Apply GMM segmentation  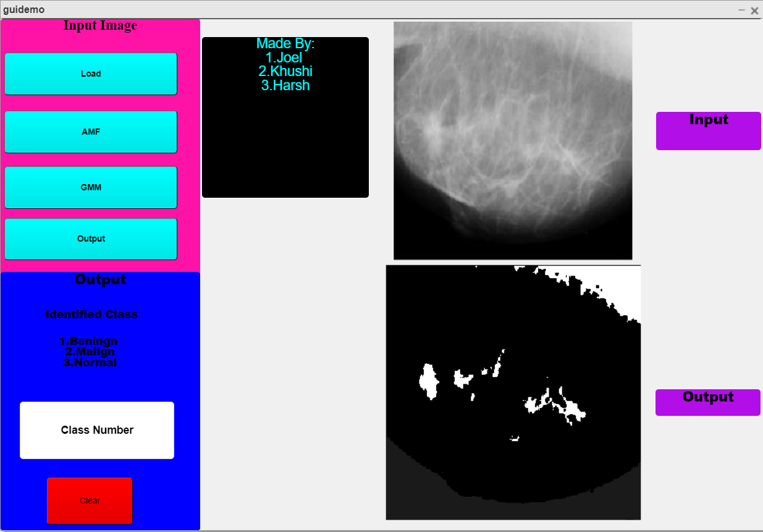point(90,187)
